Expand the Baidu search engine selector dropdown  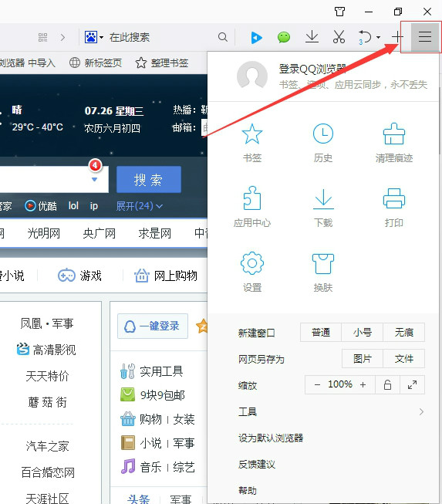point(102,37)
